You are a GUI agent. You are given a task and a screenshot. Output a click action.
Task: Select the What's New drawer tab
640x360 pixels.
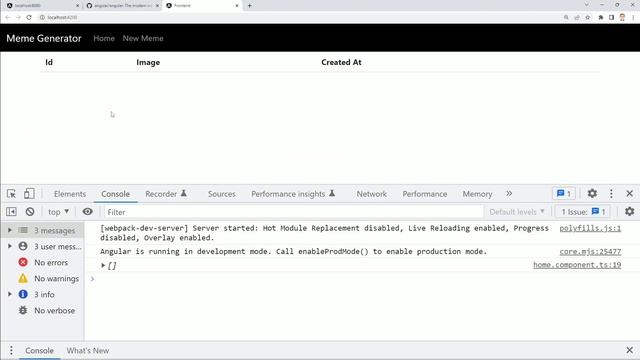(x=88, y=351)
